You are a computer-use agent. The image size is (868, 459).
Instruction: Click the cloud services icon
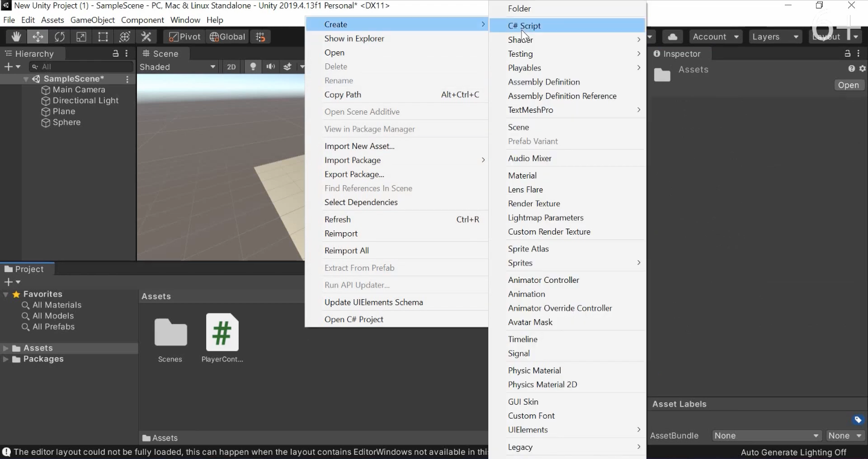pyautogui.click(x=673, y=37)
